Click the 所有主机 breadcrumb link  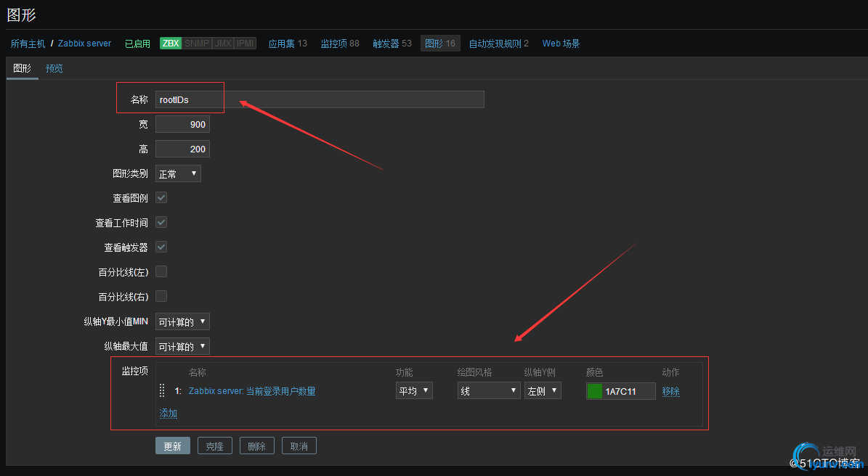click(28, 43)
